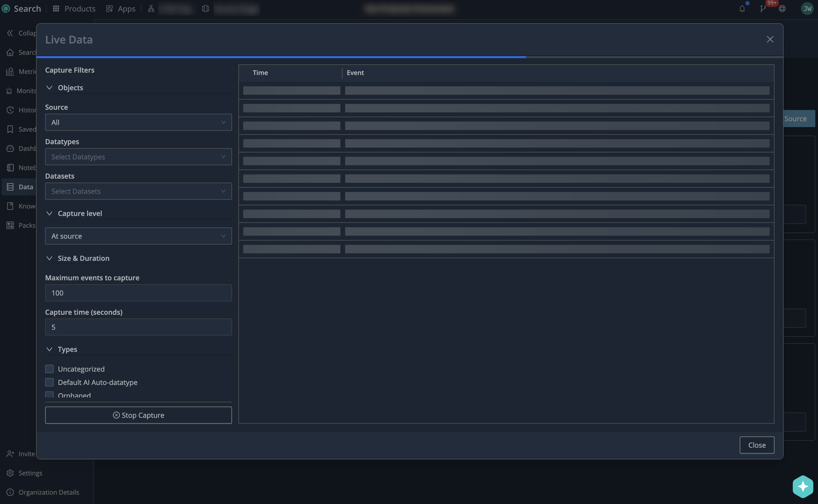818x504 pixels.
Task: Click the Search label in top bar
Action: (x=27, y=8)
